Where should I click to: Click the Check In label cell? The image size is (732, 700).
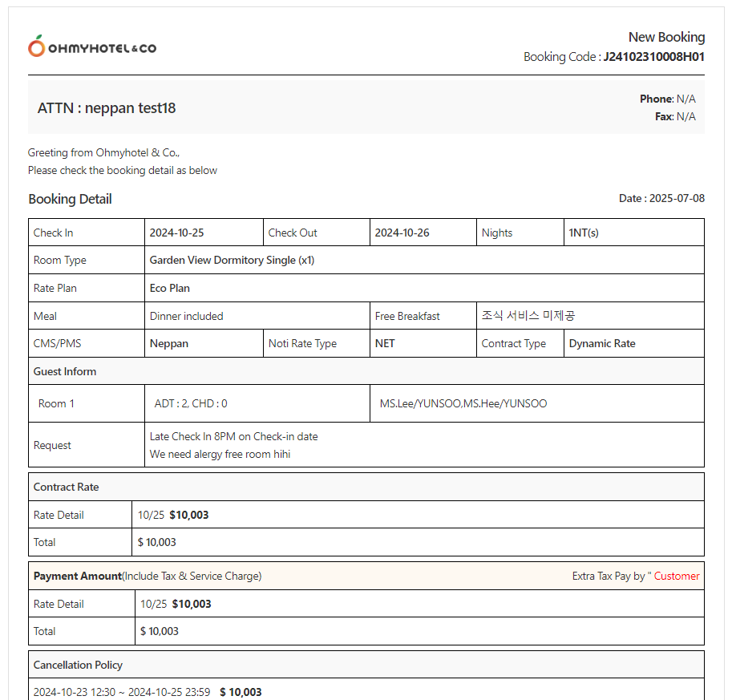(x=87, y=233)
